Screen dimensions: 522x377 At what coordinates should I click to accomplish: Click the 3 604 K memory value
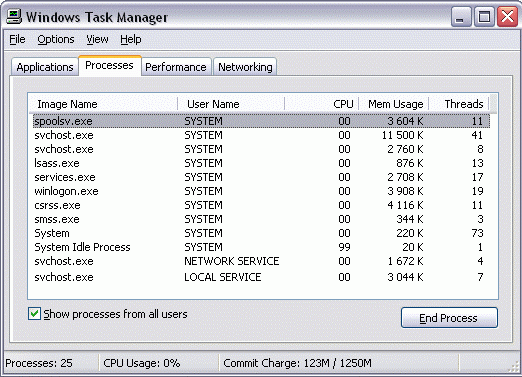tap(405, 121)
